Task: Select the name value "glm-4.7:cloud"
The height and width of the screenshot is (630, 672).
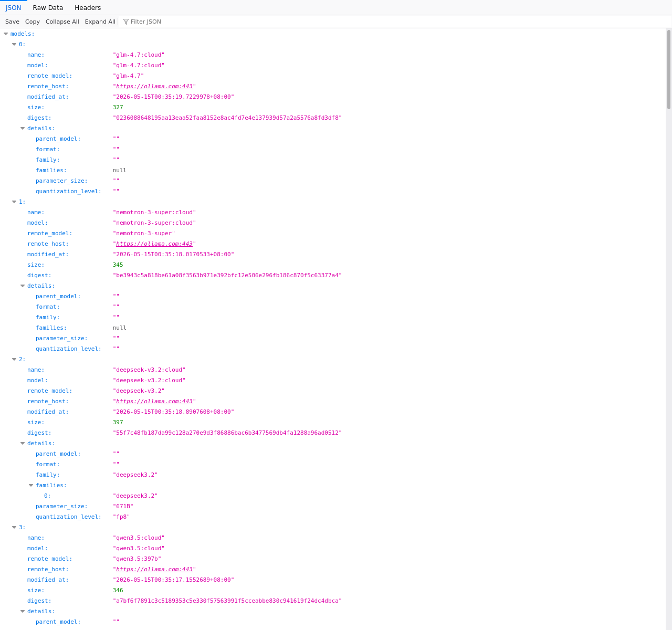Action: point(139,55)
